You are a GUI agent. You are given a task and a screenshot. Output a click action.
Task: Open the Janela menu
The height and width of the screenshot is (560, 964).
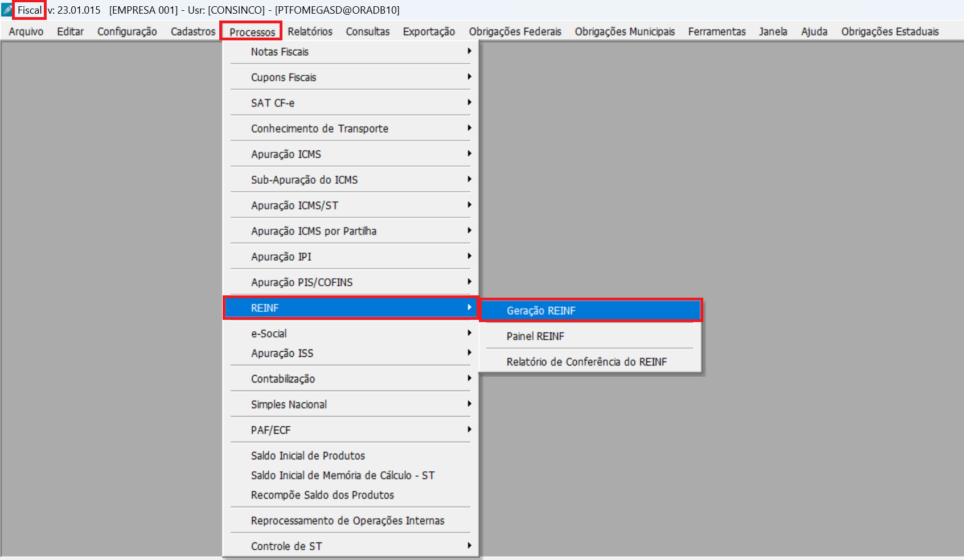click(x=773, y=31)
